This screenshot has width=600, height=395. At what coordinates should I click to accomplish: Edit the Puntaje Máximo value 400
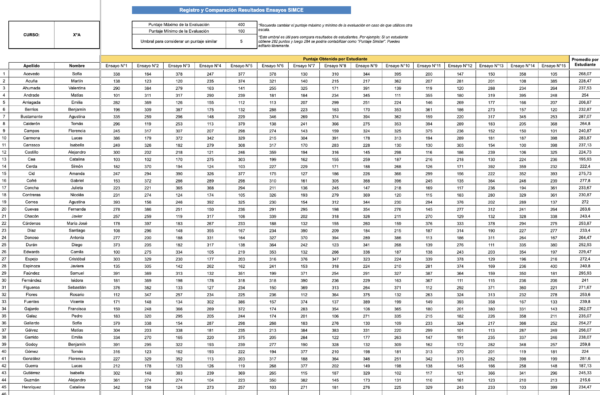(241, 24)
